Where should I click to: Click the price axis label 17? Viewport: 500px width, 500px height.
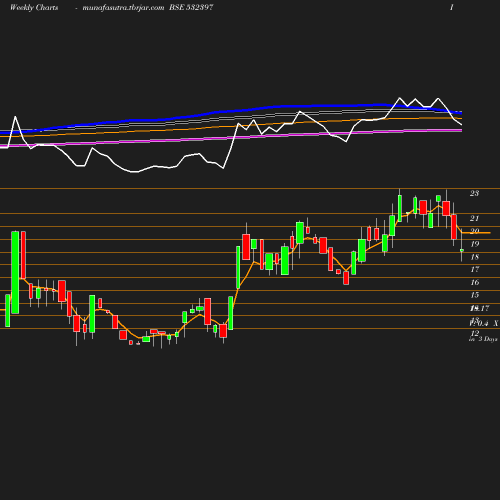tap(475, 269)
